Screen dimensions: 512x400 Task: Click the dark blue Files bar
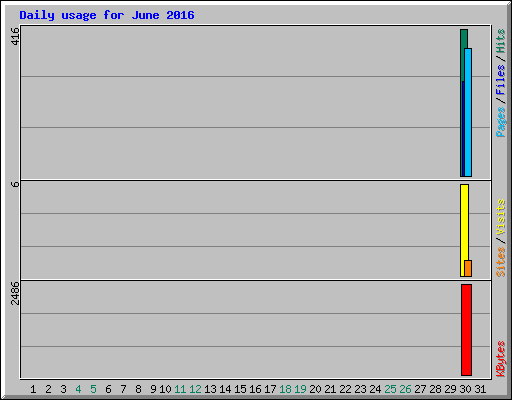463,129
